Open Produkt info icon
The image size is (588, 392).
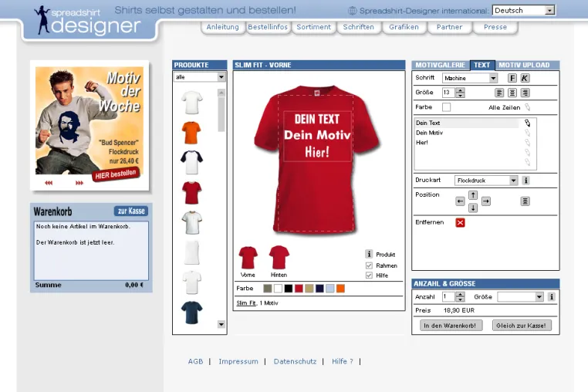pyautogui.click(x=369, y=254)
